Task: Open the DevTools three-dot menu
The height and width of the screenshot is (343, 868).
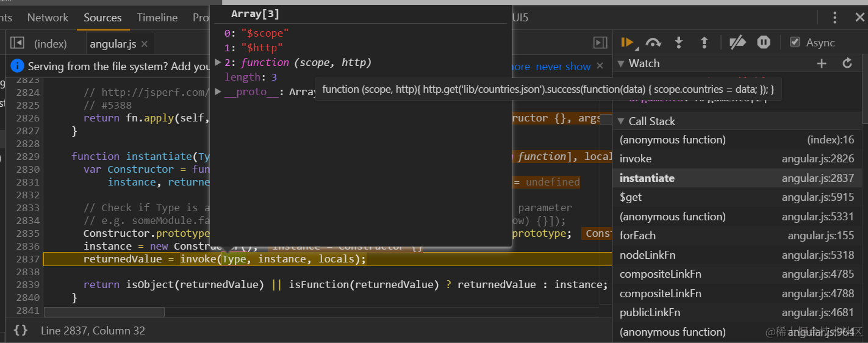Action: [835, 18]
